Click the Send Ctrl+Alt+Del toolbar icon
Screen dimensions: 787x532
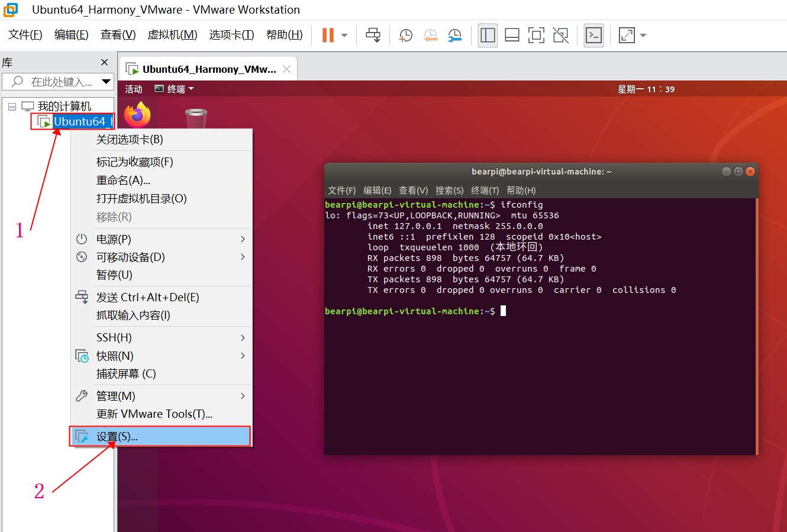373,36
